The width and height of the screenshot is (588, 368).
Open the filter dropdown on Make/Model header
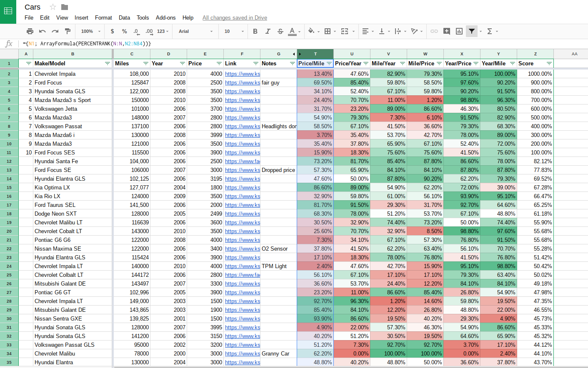pyautogui.click(x=107, y=64)
